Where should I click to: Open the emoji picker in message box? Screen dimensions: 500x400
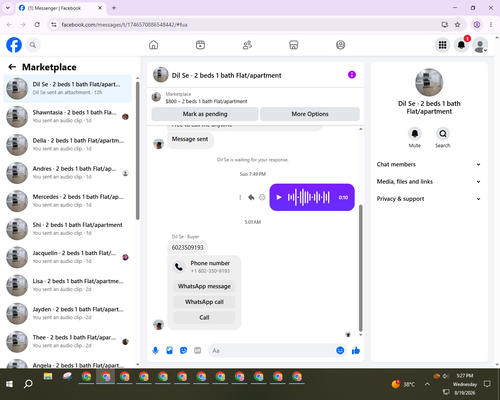pyautogui.click(x=340, y=350)
